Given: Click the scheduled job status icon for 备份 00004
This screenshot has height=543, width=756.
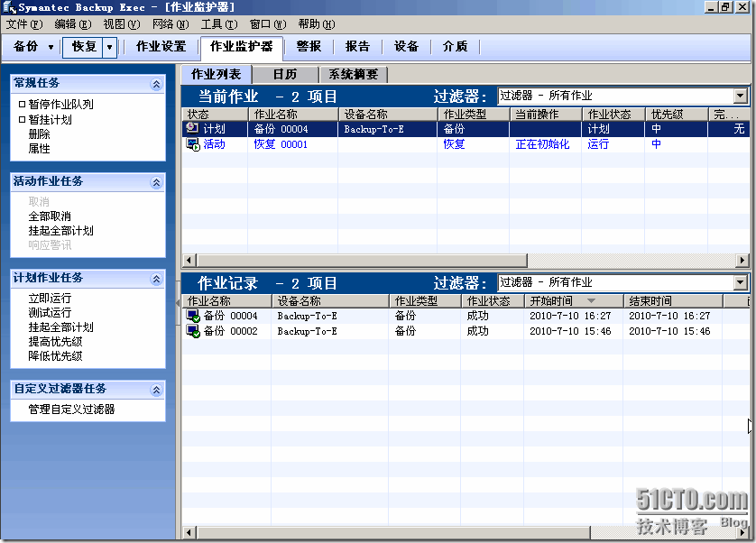Looking at the screenshot, I should click(192, 129).
